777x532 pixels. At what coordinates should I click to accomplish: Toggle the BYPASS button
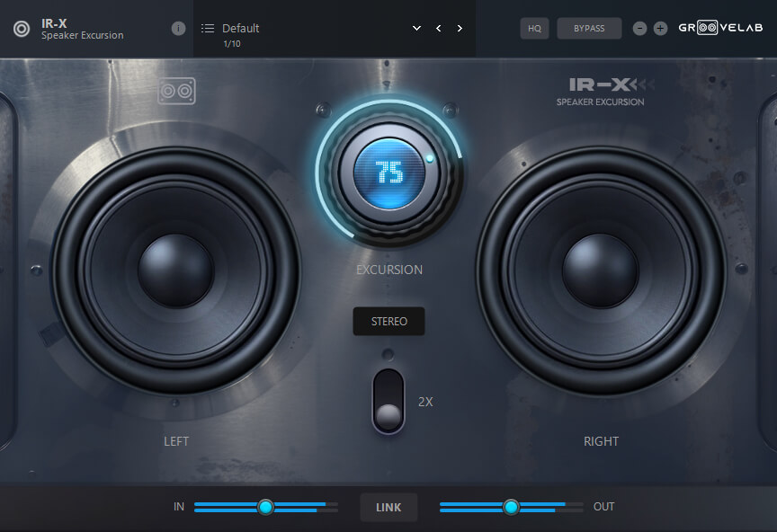589,29
